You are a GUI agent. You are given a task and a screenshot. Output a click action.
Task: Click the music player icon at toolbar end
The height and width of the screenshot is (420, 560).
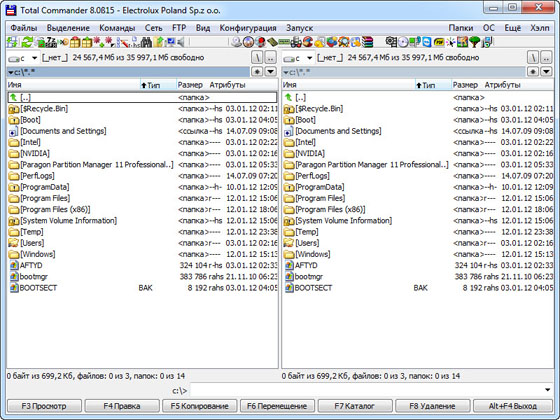(x=487, y=42)
